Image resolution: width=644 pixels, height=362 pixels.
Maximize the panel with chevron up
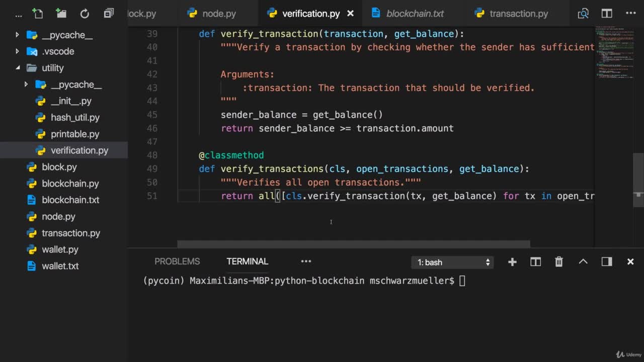[583, 261]
